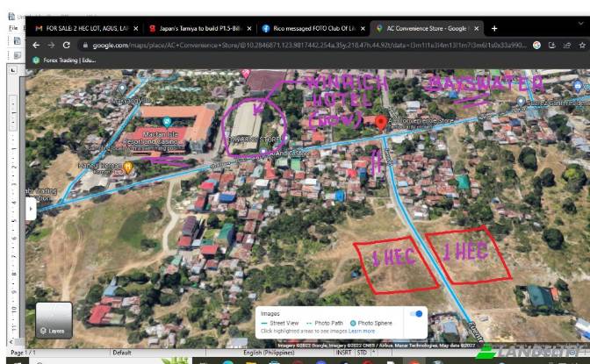Click the browser forward arrow

51,44
